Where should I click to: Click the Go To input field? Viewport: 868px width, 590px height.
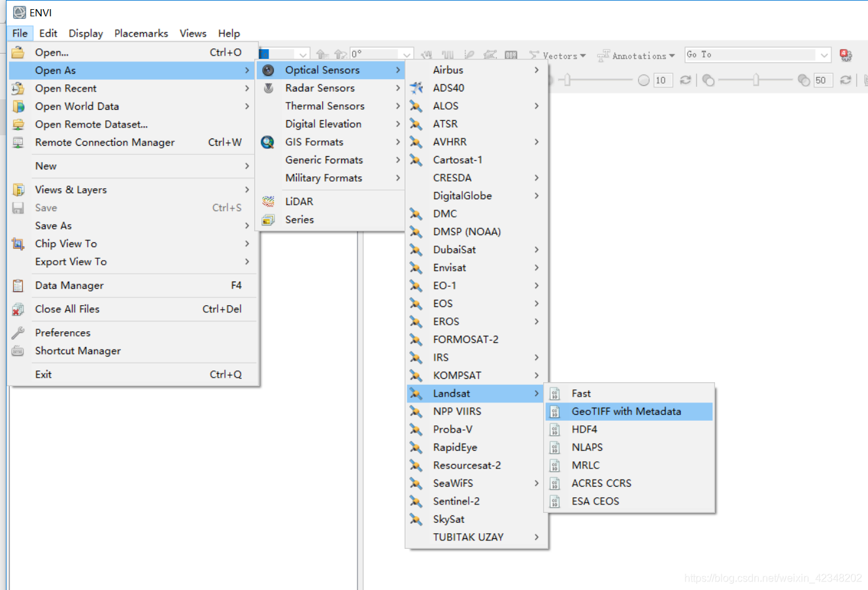pyautogui.click(x=750, y=55)
